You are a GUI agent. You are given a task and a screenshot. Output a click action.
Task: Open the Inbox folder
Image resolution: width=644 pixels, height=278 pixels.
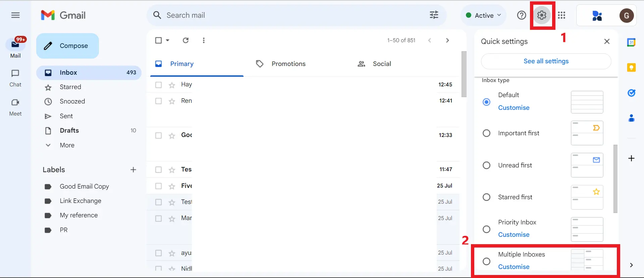pyautogui.click(x=89, y=73)
